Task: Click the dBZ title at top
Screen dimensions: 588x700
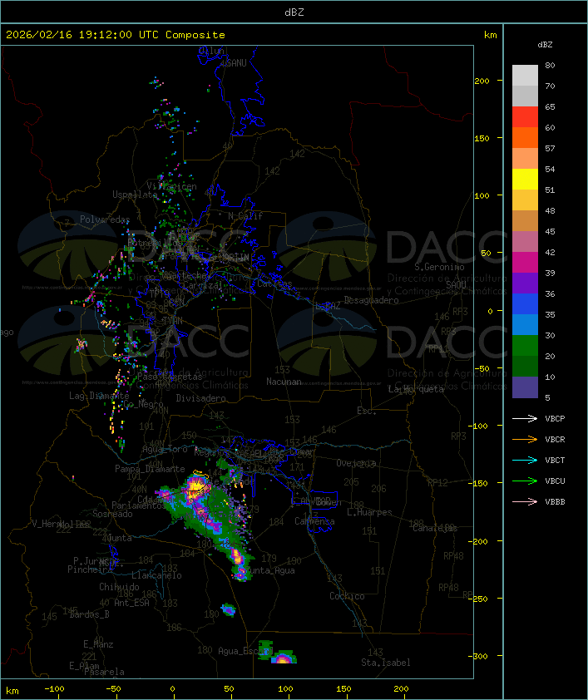Action: (x=294, y=12)
